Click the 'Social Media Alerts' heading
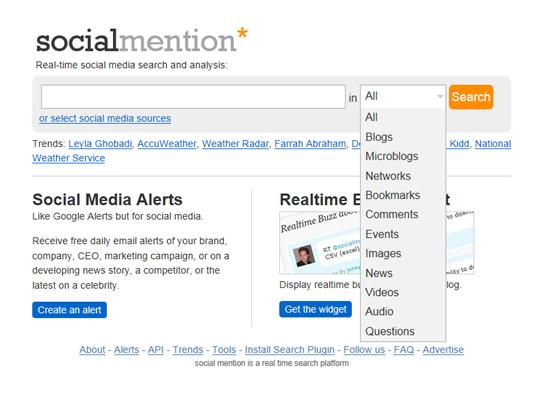The width and height of the screenshot is (541, 396). pos(107,199)
